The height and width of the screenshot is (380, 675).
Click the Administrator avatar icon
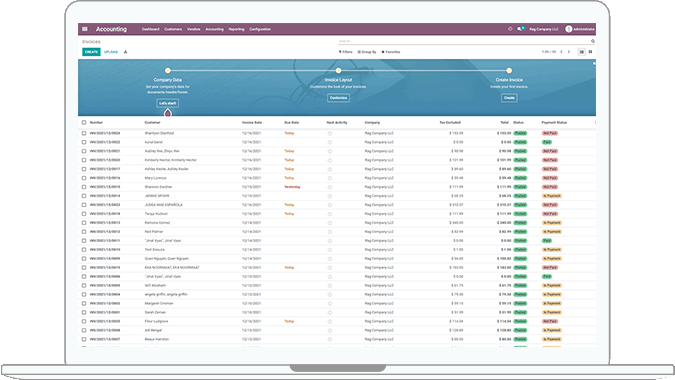coord(569,29)
